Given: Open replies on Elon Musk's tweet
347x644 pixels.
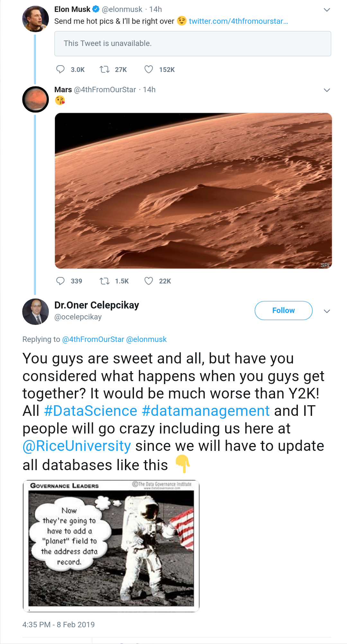Looking at the screenshot, I should coord(60,69).
